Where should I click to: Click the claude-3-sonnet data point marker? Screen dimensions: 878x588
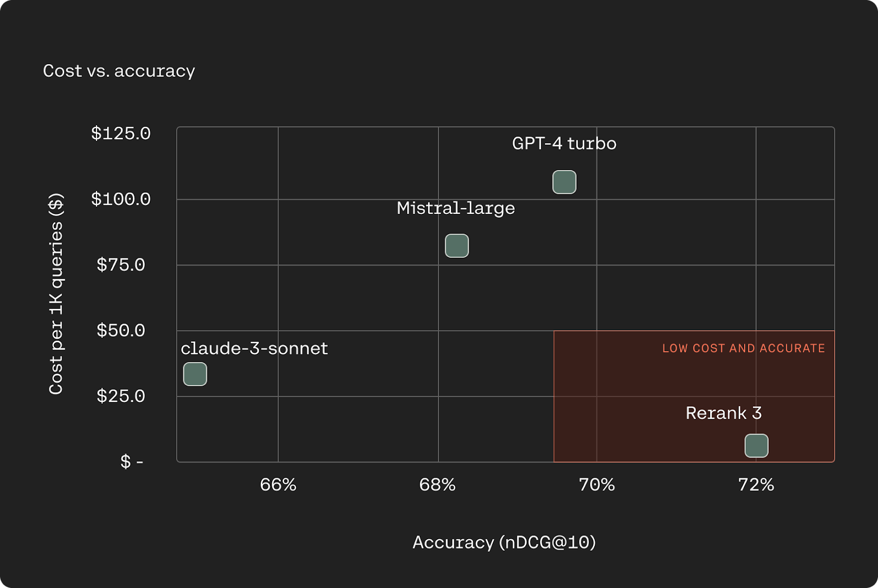tap(195, 374)
